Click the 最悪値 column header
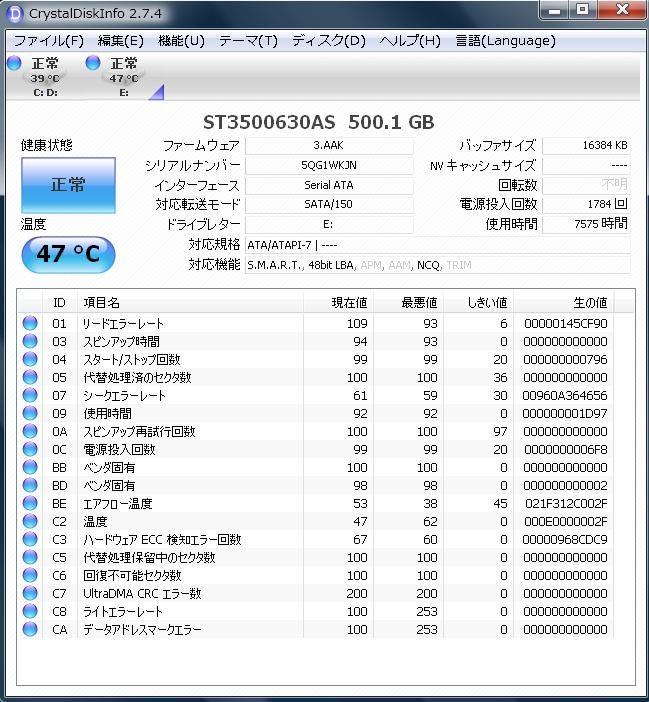The image size is (649, 702). click(x=409, y=303)
